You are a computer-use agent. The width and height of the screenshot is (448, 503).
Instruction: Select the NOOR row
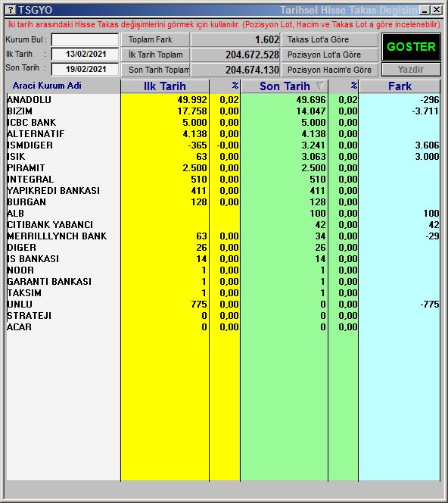coord(223,270)
